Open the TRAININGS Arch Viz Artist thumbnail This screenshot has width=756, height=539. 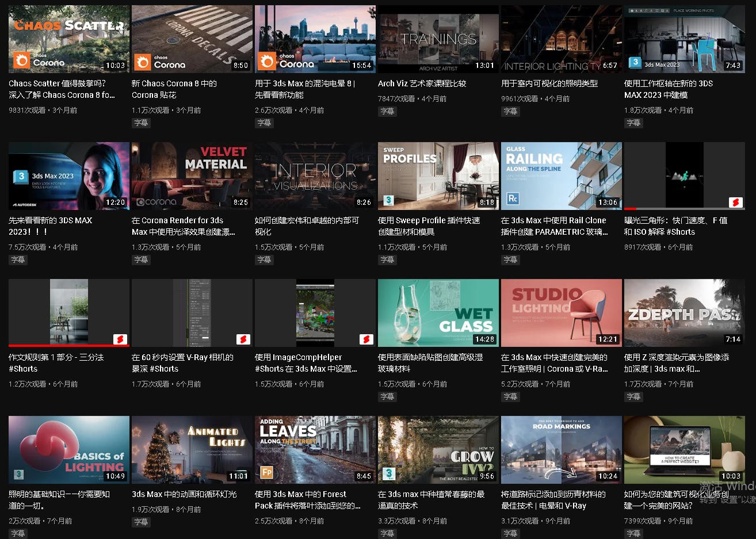438,39
